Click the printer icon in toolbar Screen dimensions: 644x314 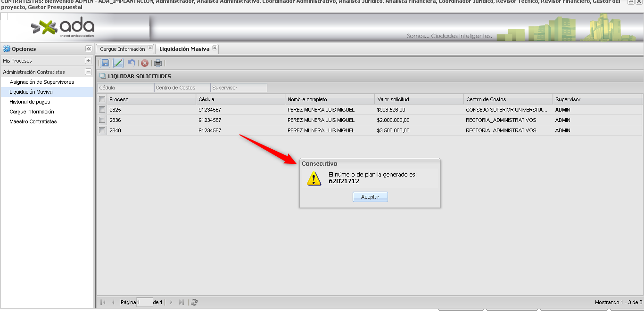[158, 63]
